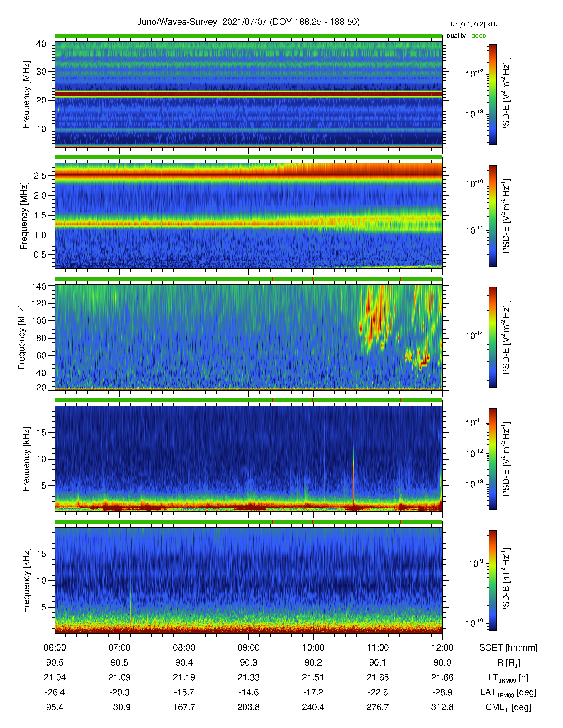Click the Frequency [MHz] label of top panel
This screenshot has width=563, height=728.
[x=26, y=95]
